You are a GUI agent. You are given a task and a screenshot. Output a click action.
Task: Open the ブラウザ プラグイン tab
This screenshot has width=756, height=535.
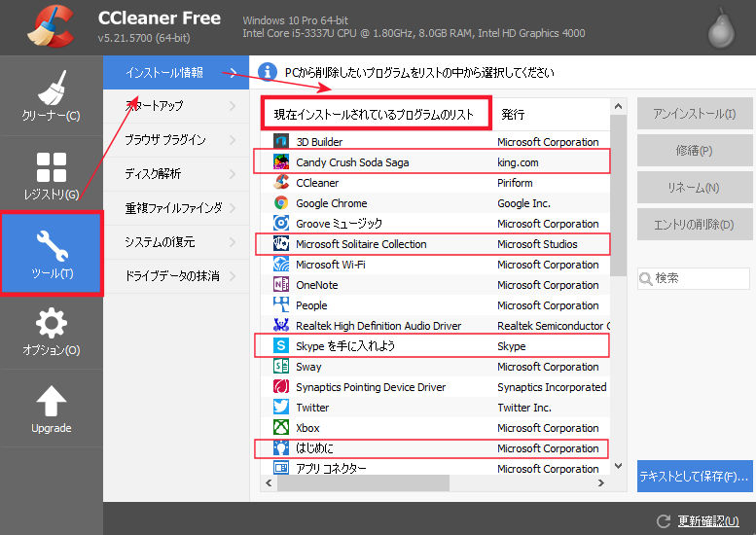point(176,140)
